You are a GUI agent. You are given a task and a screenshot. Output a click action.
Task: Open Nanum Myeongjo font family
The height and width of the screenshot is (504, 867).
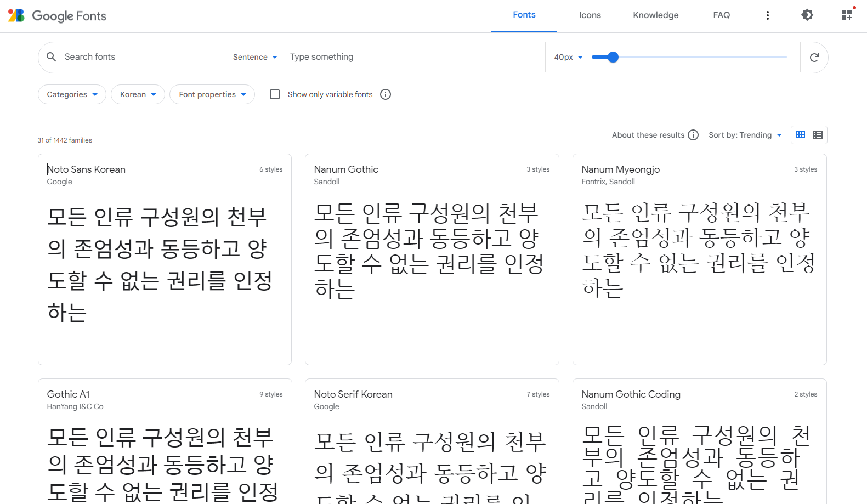620,169
